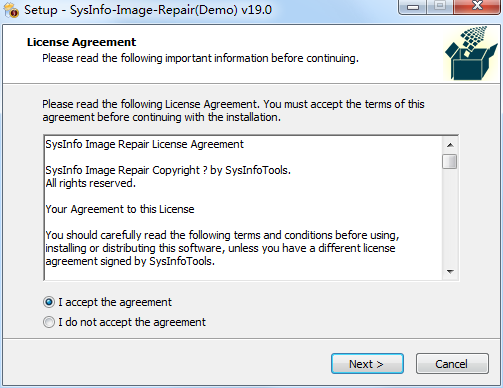Select the 'I do not accept the agreement' radio
This screenshot has height=388, width=503.
coord(49,322)
